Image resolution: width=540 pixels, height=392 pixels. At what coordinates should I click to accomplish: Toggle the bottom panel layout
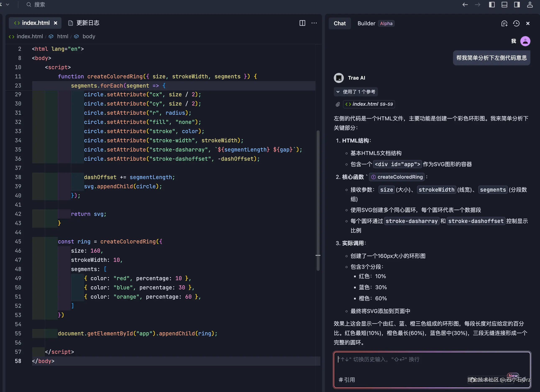504,5
